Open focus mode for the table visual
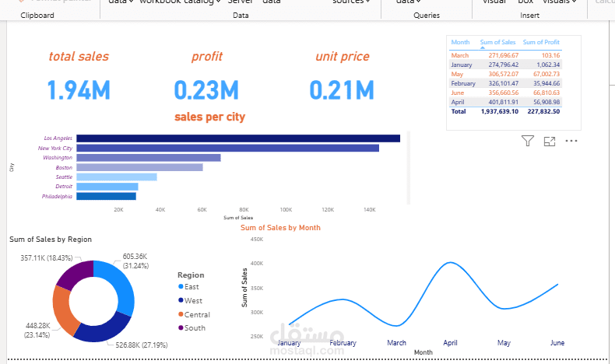This screenshot has width=615, height=364. tap(550, 141)
